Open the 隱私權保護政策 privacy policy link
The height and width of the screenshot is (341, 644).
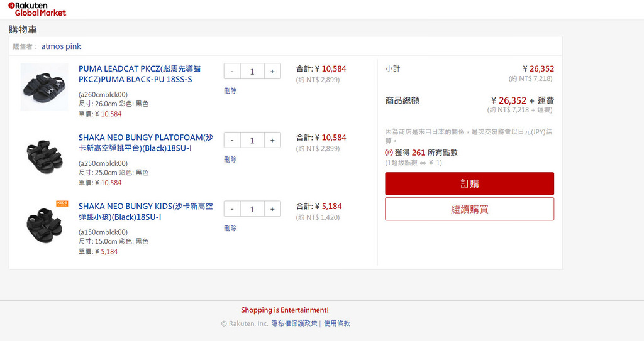pos(294,323)
